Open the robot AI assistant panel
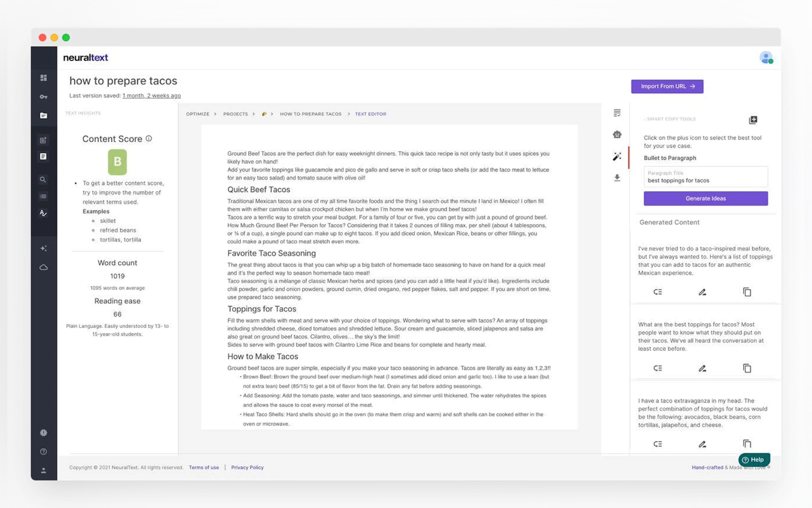This screenshot has width=812, height=508. point(617,135)
